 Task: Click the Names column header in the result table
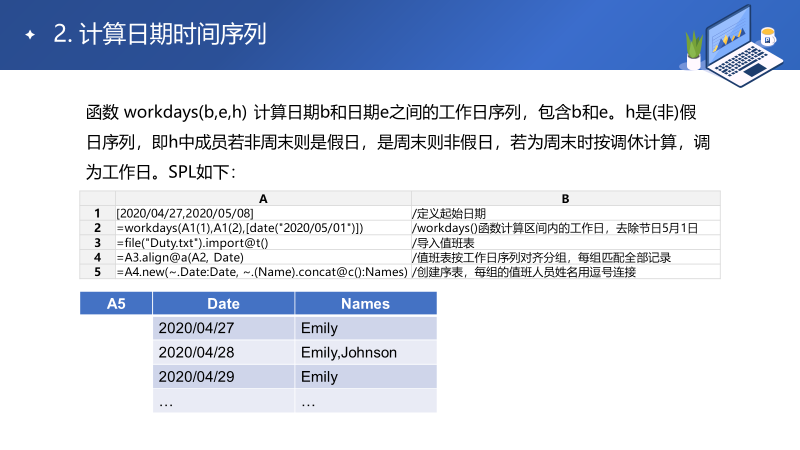click(366, 304)
